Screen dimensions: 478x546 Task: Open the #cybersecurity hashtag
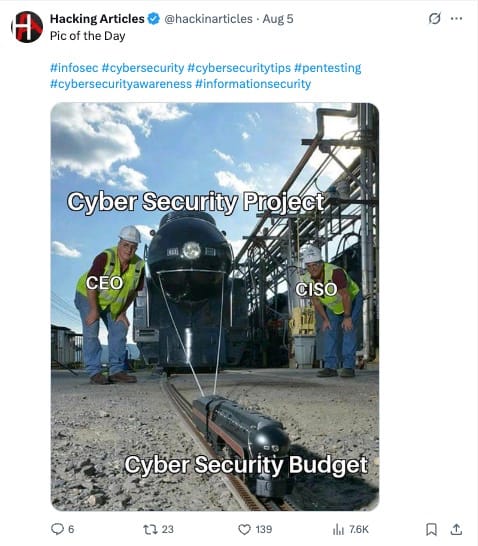coord(143,68)
